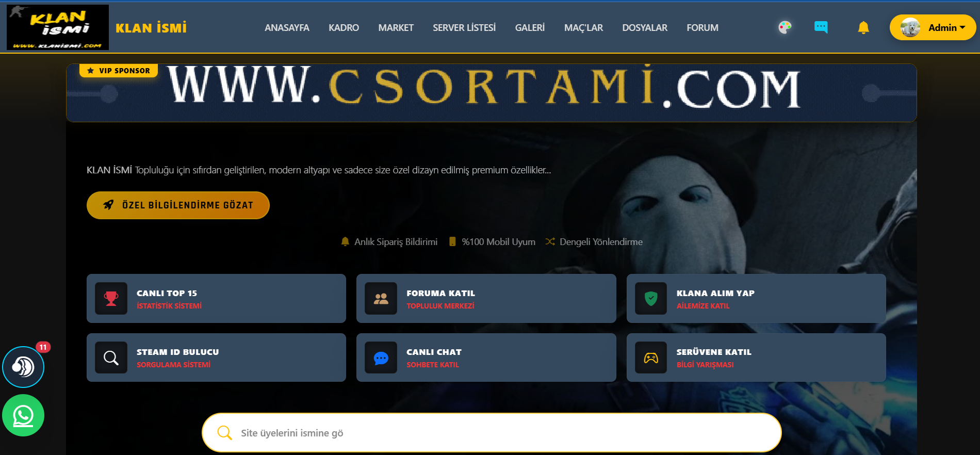Click the 'Anlık Sipariş Bildirimi' text
Viewport: 980px width, 455px height.
pyautogui.click(x=396, y=241)
